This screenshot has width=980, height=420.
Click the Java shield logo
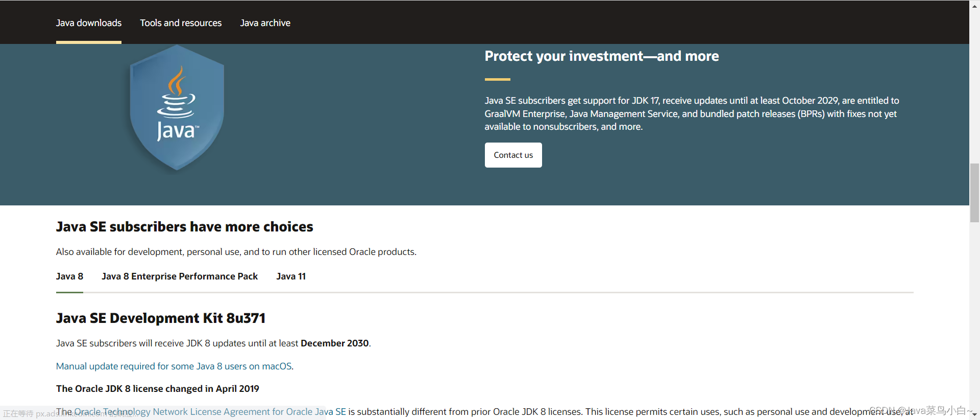point(177,108)
